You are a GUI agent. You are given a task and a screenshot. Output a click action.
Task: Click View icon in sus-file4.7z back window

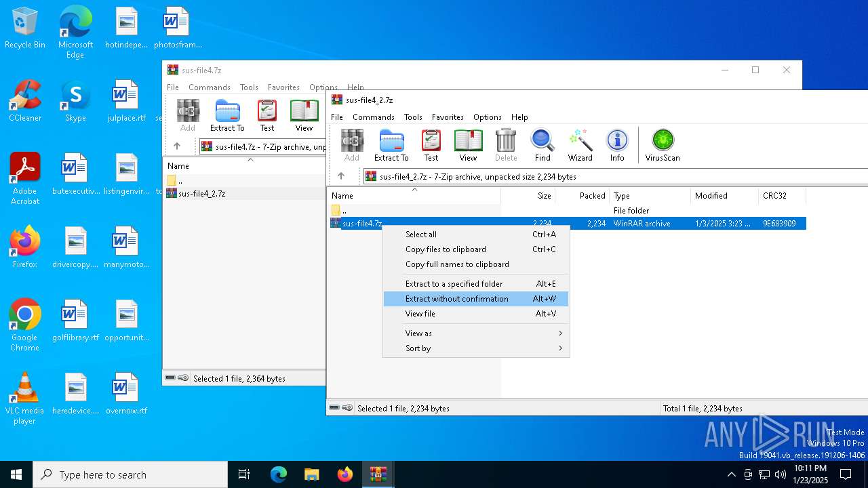pos(304,116)
